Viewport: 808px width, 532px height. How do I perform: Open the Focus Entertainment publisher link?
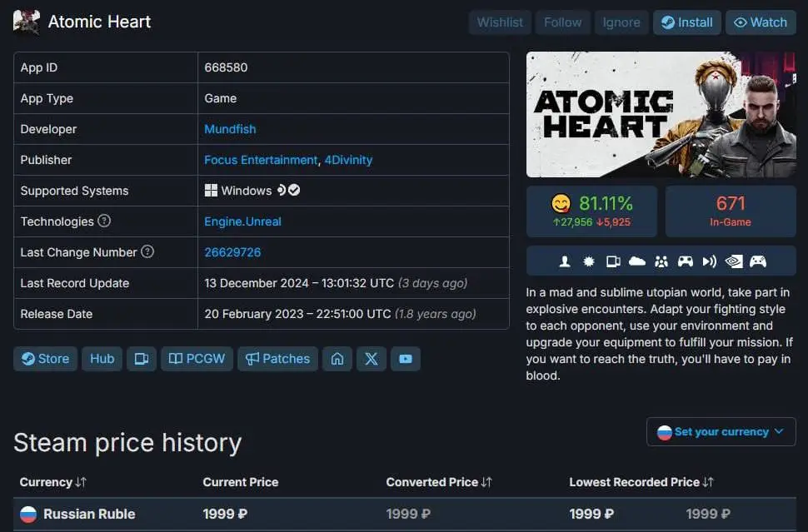tap(261, 160)
